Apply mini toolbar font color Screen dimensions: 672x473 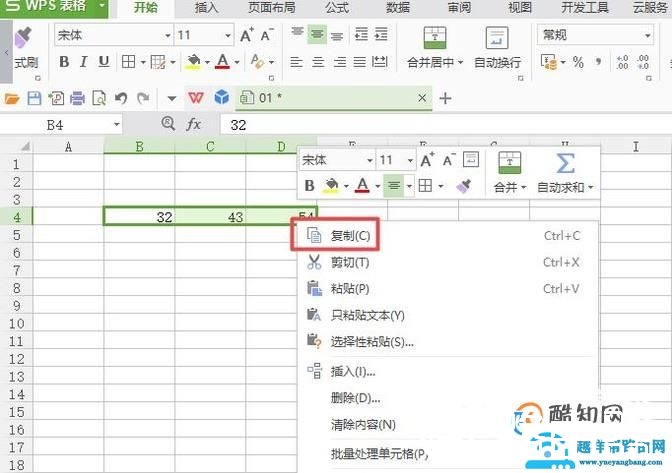(363, 186)
